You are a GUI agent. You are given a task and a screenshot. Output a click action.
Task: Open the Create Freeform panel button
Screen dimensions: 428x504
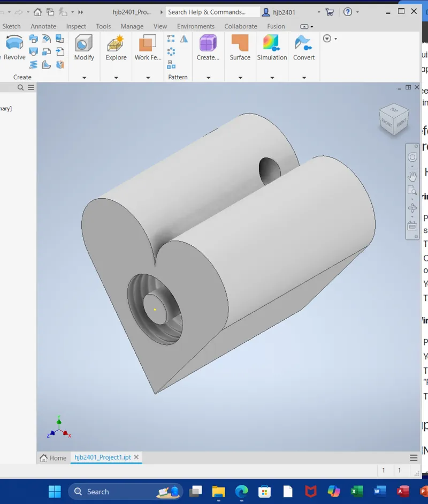208,48
